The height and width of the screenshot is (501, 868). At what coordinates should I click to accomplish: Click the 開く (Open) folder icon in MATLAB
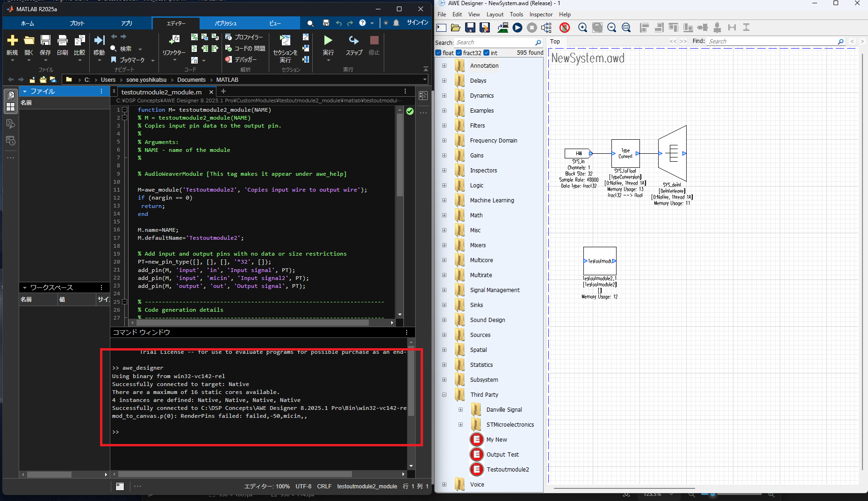tap(29, 41)
